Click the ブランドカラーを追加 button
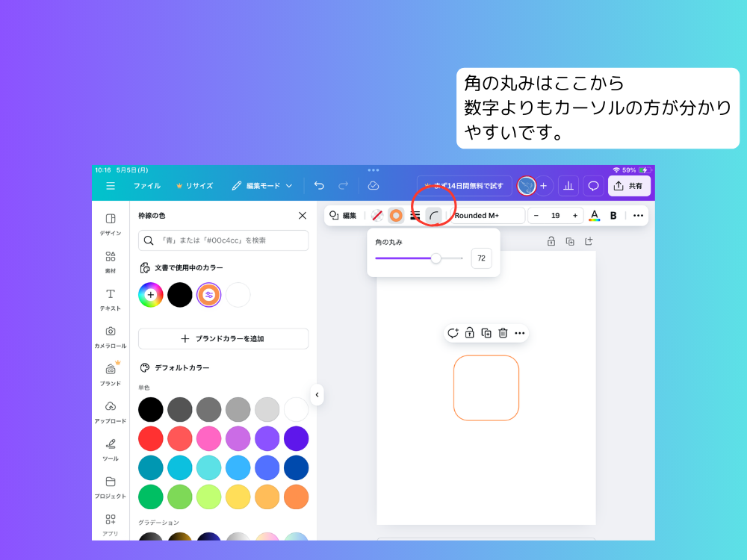 pyautogui.click(x=223, y=338)
